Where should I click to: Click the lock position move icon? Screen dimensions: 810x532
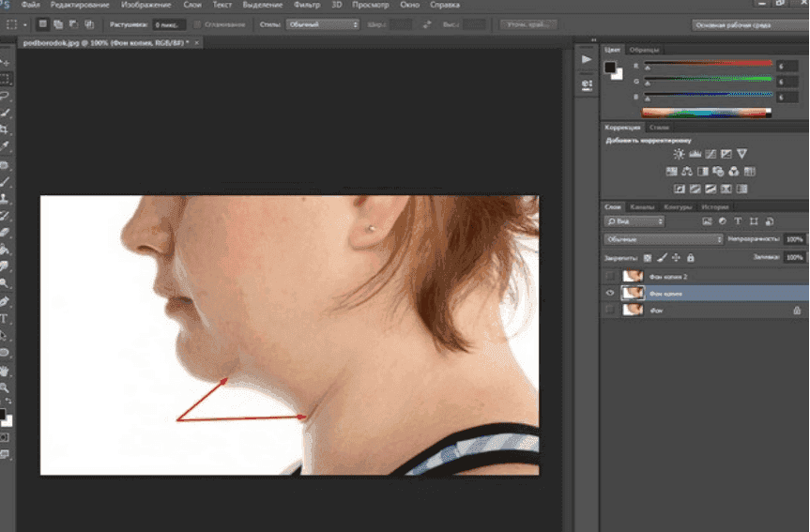676,257
